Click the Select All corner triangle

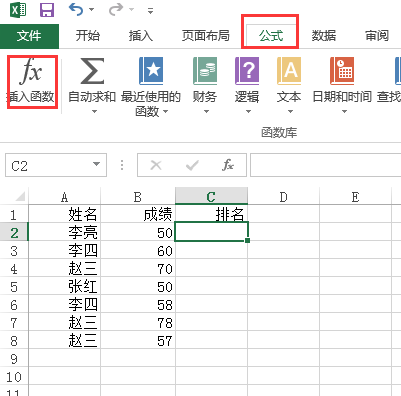click(x=20, y=196)
